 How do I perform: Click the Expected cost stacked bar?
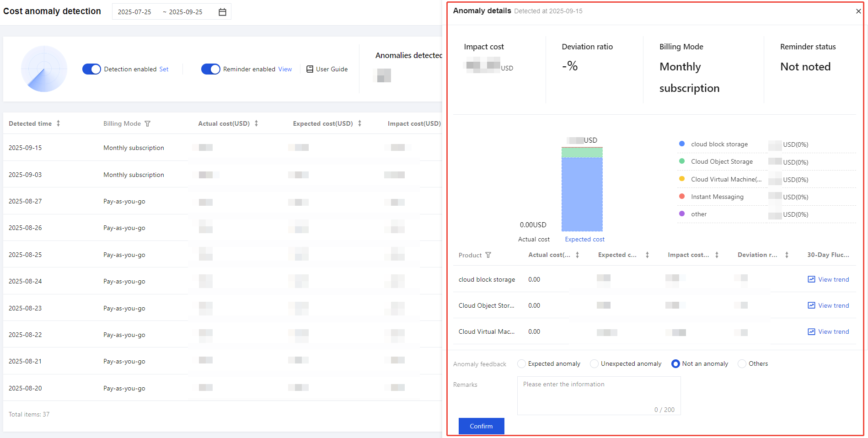[582, 189]
